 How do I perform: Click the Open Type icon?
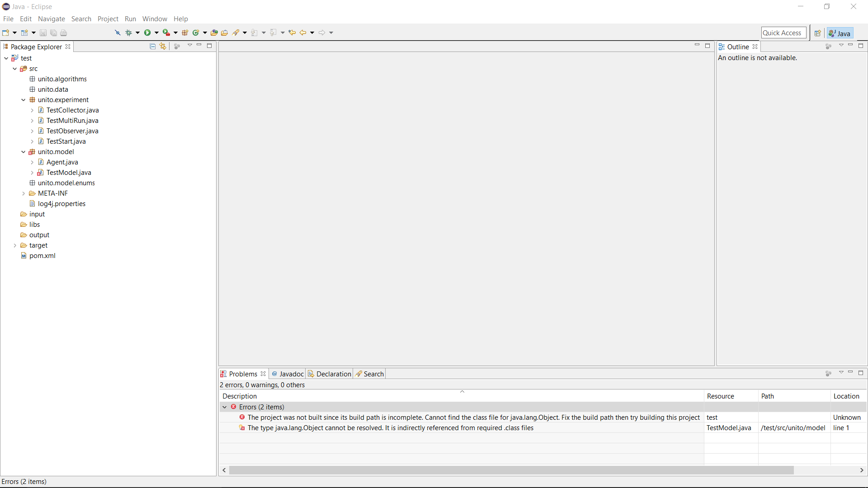214,33
